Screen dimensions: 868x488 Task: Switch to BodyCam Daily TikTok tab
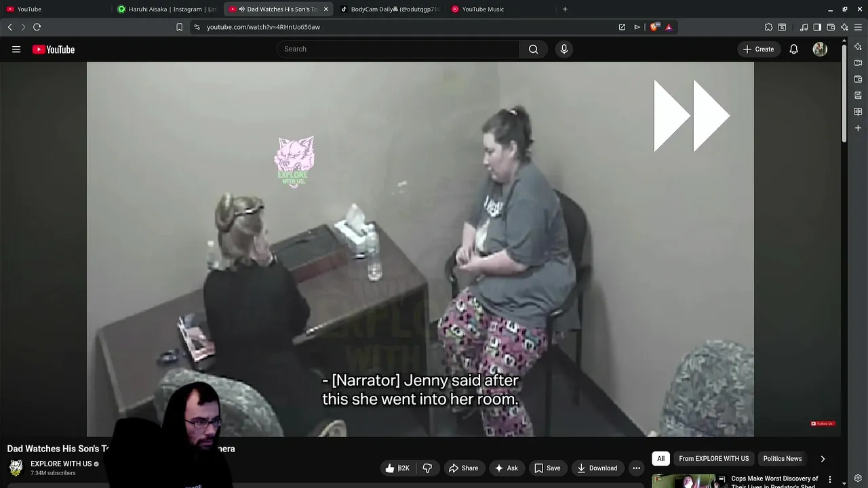(x=391, y=9)
